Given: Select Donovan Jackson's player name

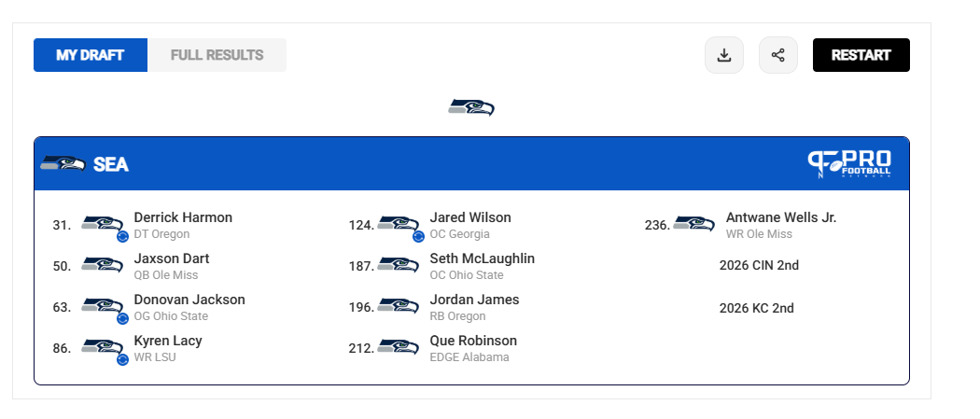Looking at the screenshot, I should [x=189, y=300].
